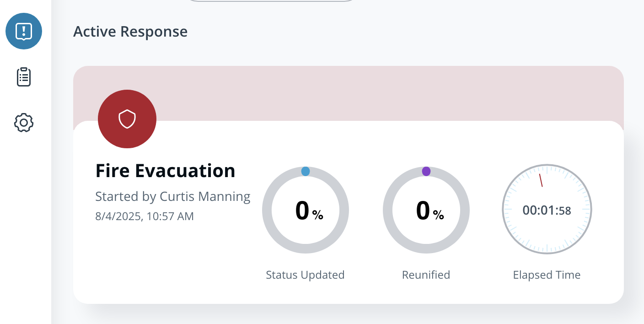
Task: Click the gray Status Updated progress ring
Action: [x=268, y=211]
